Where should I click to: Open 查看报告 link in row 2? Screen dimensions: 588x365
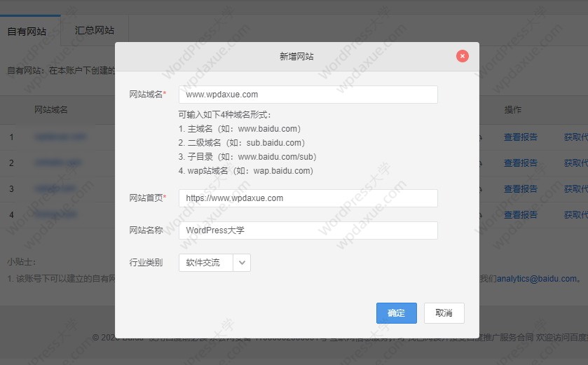point(521,163)
